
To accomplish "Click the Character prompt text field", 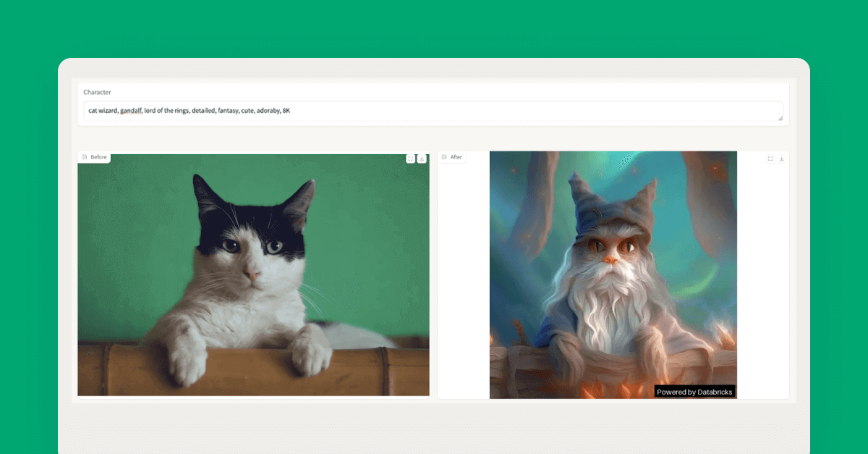I will click(x=506, y=111).
